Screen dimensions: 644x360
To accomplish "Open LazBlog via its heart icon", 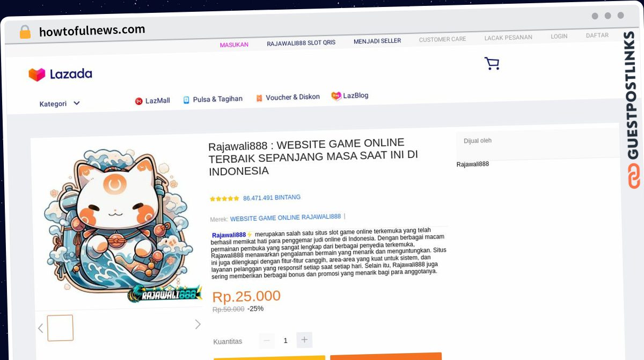I will 336,96.
